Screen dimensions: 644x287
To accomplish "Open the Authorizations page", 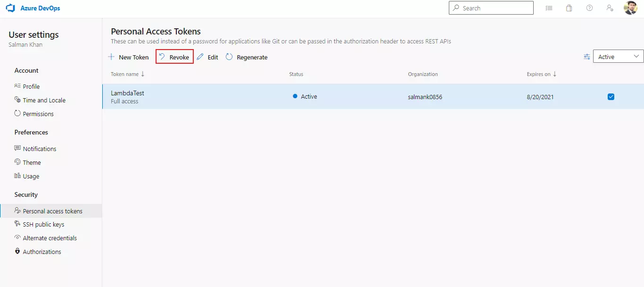I will (x=42, y=252).
